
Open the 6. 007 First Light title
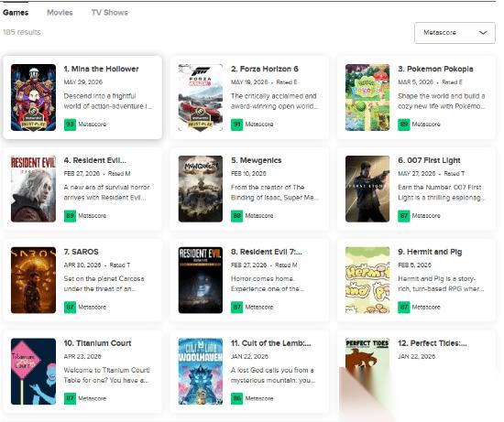point(429,160)
